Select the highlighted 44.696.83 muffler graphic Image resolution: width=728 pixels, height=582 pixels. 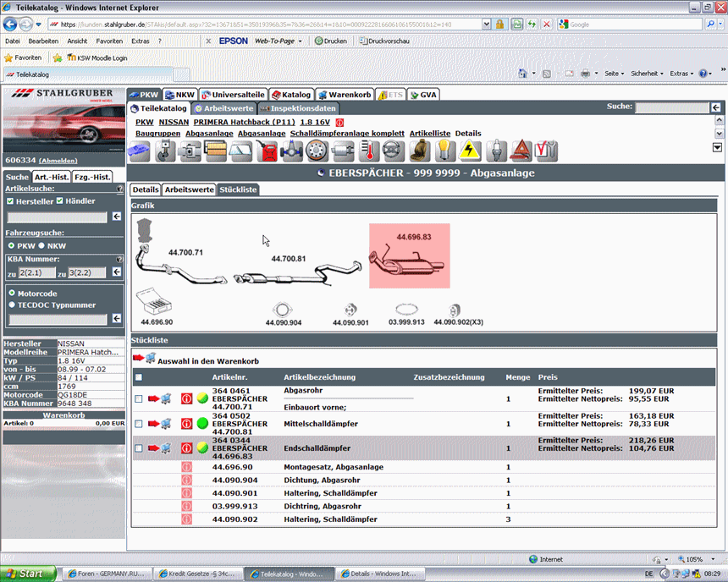click(x=410, y=255)
